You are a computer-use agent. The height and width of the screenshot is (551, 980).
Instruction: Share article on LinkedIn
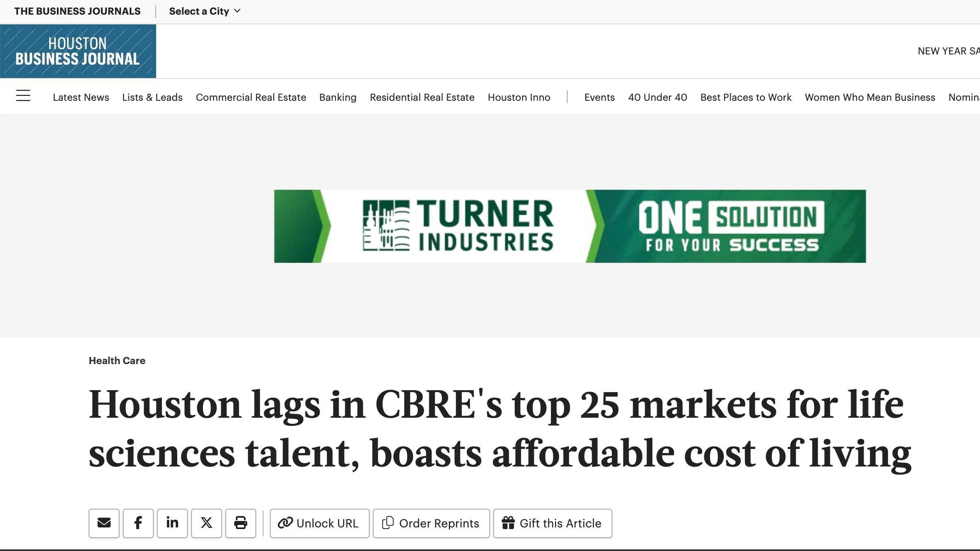click(x=172, y=523)
